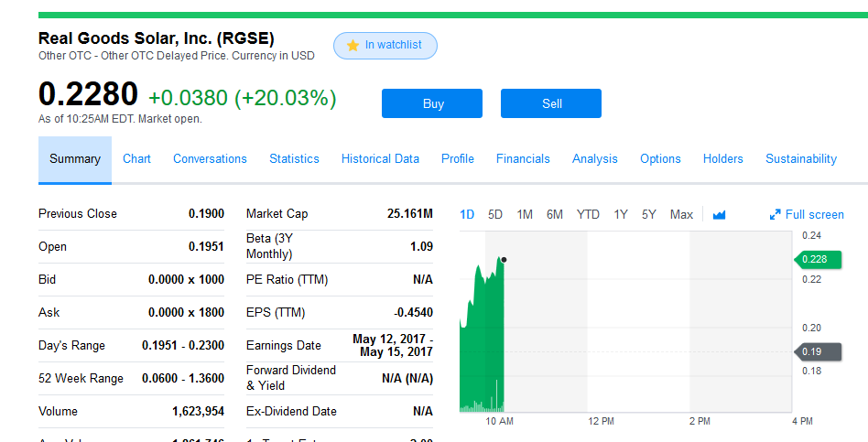
Task: Toggle the In watchlist star button
Action: (x=385, y=46)
